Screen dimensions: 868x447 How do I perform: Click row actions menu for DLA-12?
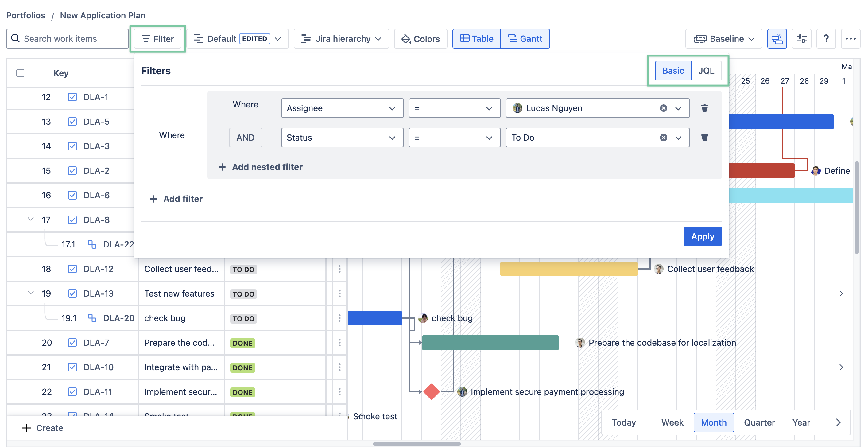click(x=339, y=269)
